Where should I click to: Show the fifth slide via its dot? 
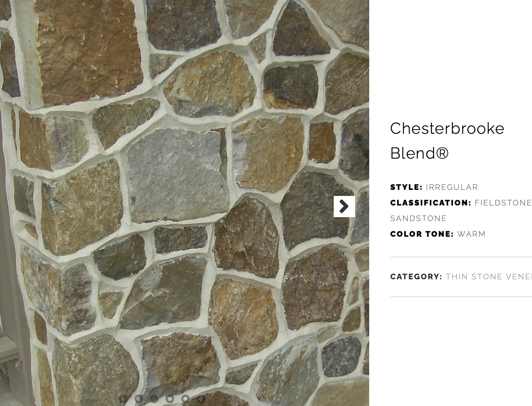point(185,399)
